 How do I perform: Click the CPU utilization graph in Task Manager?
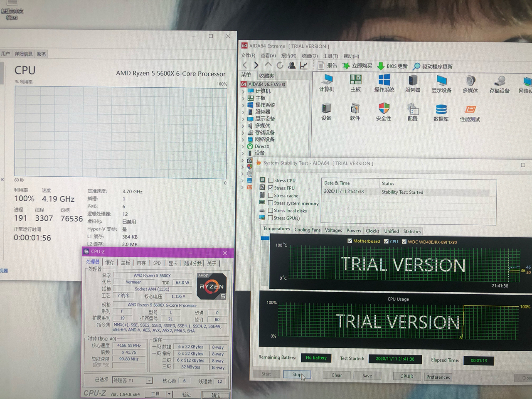[121, 132]
